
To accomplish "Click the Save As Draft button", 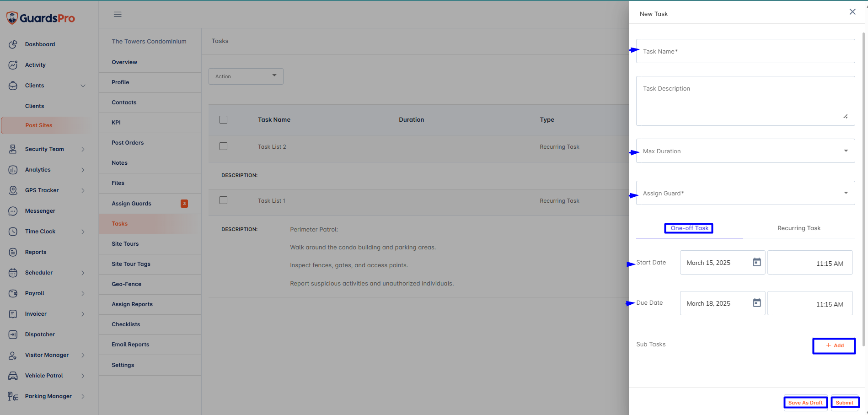I will [805, 403].
